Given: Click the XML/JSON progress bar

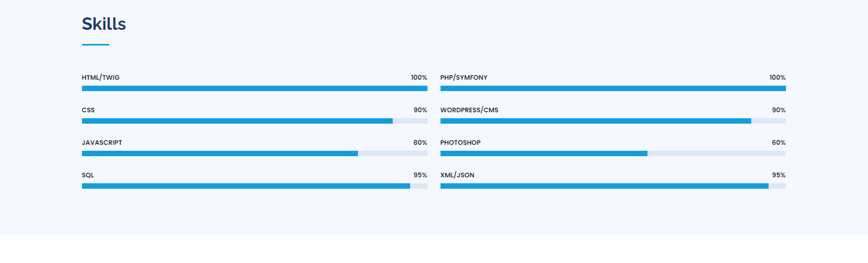Looking at the screenshot, I should 613,186.
